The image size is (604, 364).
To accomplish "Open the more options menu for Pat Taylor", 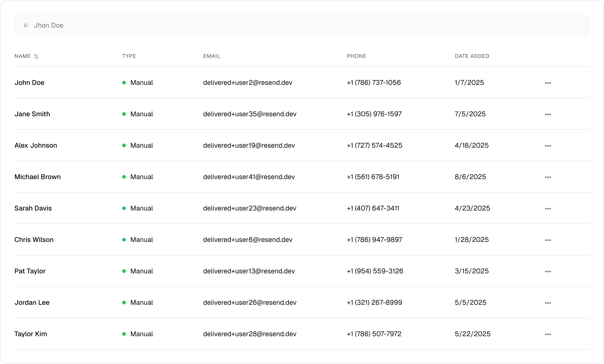I will [548, 271].
